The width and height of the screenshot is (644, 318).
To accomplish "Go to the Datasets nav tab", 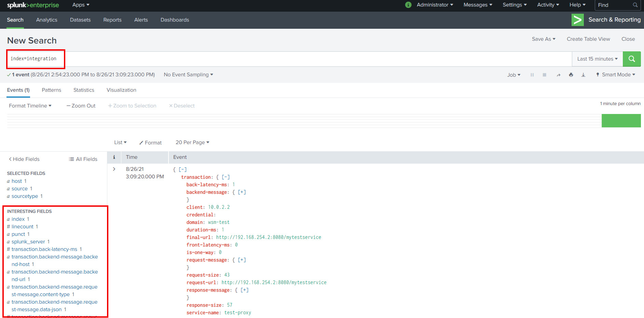I will tap(80, 20).
